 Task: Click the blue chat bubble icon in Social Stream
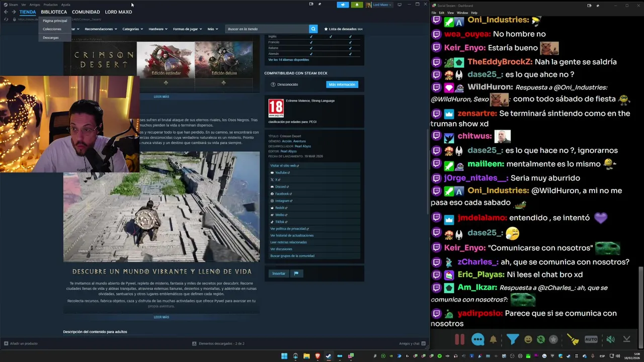pos(477,339)
